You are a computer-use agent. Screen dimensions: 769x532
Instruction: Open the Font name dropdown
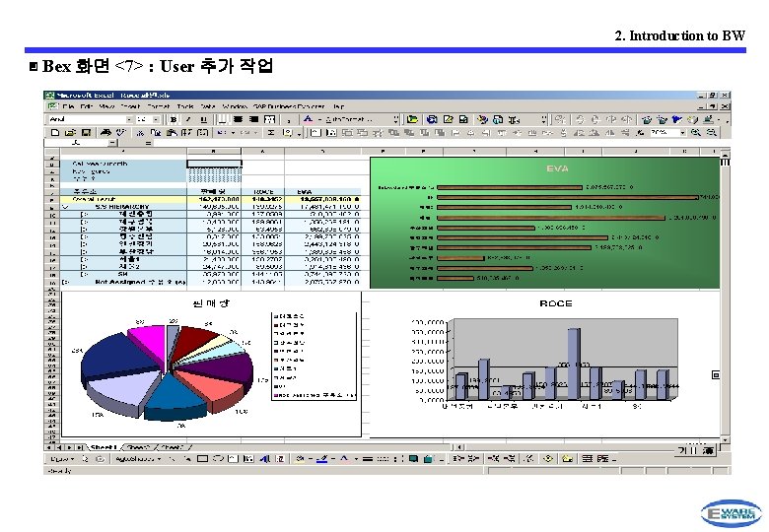click(129, 119)
